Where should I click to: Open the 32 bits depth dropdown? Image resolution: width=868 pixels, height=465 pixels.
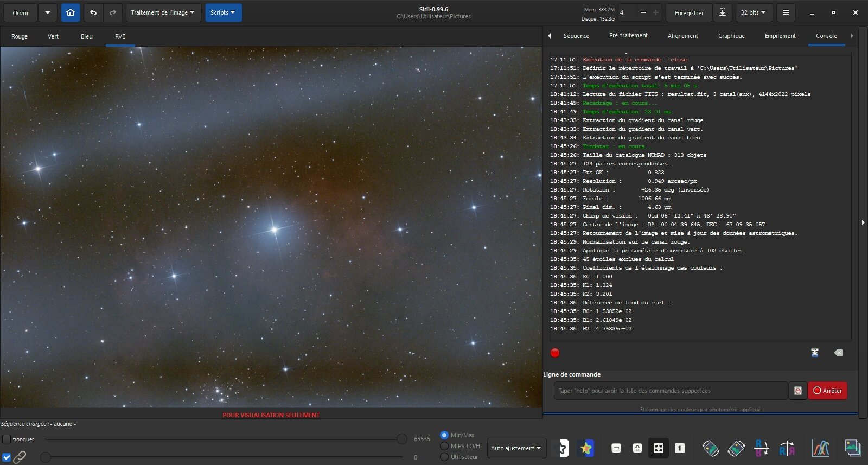point(754,12)
